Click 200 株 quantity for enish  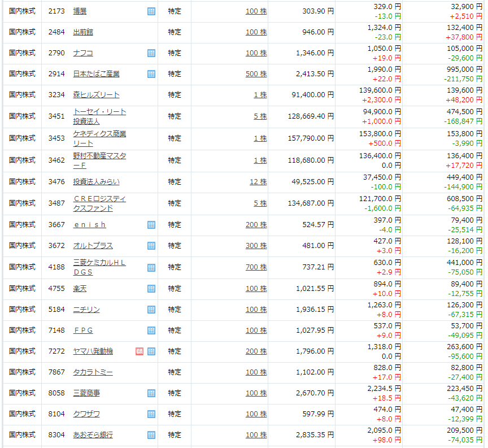coord(256,224)
